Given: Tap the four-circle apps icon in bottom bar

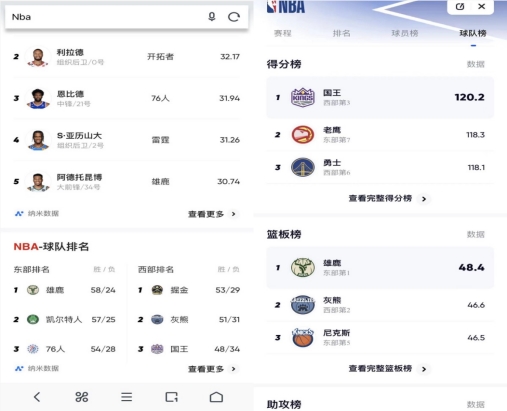Looking at the screenshot, I should click(x=82, y=397).
